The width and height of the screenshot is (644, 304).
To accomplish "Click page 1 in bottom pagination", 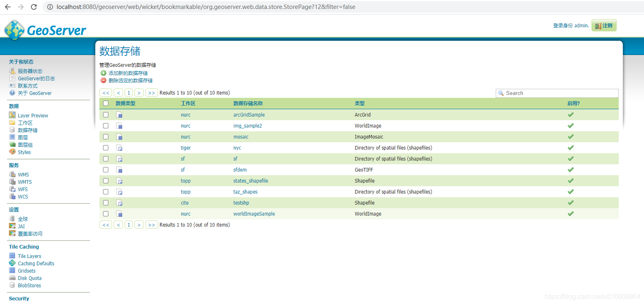I will [129, 225].
